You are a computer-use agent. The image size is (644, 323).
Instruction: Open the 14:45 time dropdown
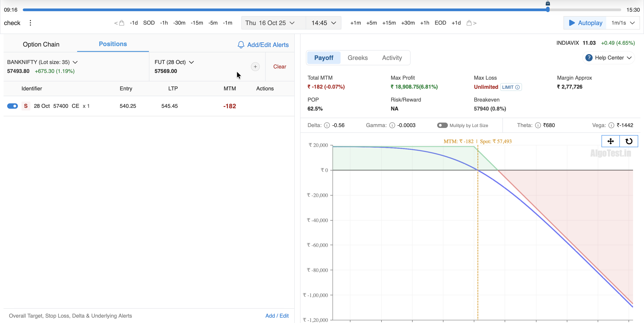[x=324, y=23]
